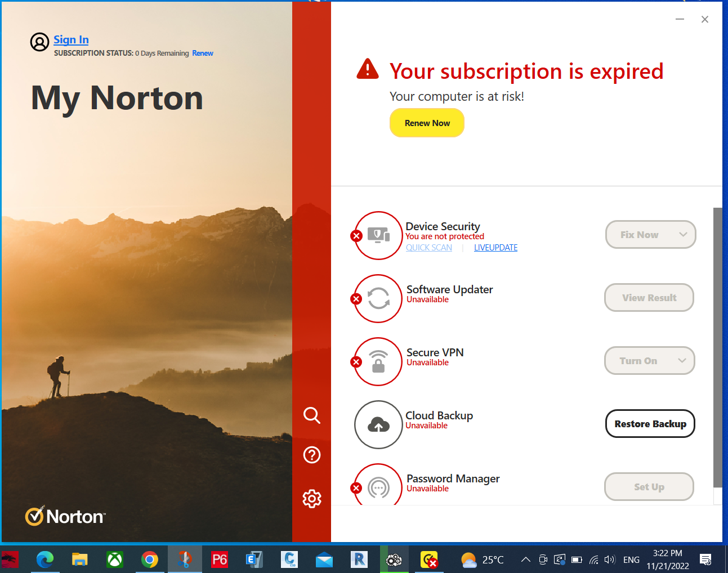Image resolution: width=728 pixels, height=573 pixels.
Task: Open the settings gear icon in Norton
Action: 312,499
